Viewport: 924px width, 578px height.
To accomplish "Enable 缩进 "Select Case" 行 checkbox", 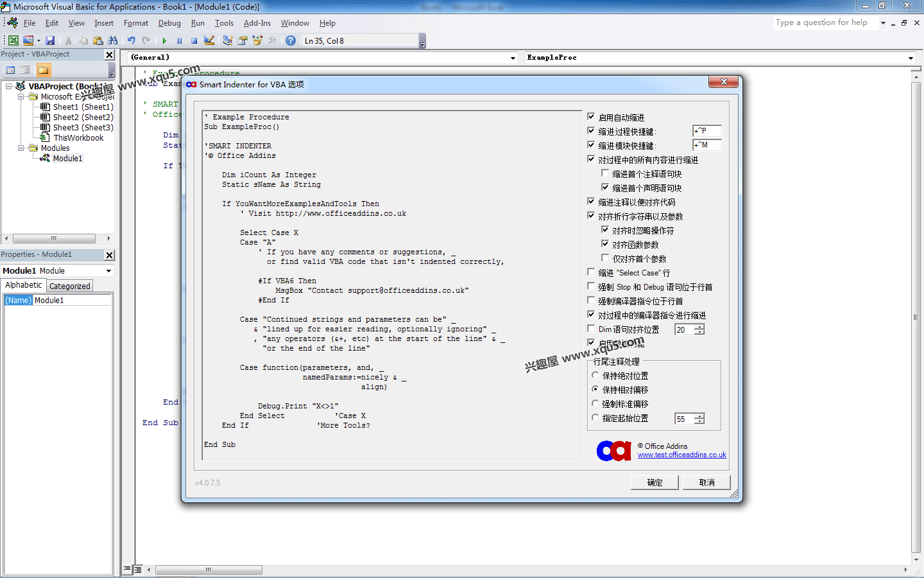I will click(592, 272).
